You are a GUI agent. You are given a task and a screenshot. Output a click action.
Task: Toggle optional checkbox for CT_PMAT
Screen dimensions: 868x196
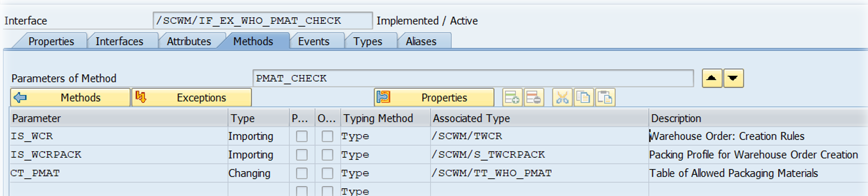(x=327, y=173)
